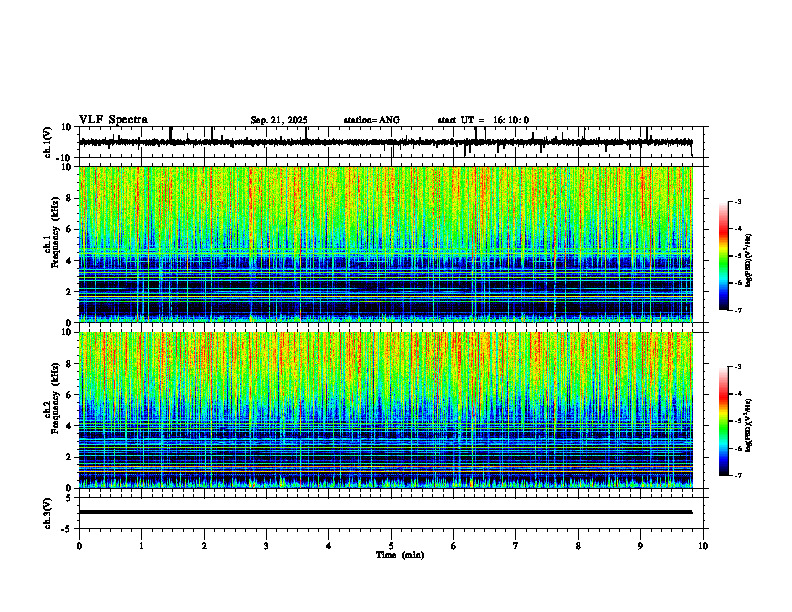Click the "1" minute tick on time axis
This screenshot has height=612, width=792.
coord(141,546)
